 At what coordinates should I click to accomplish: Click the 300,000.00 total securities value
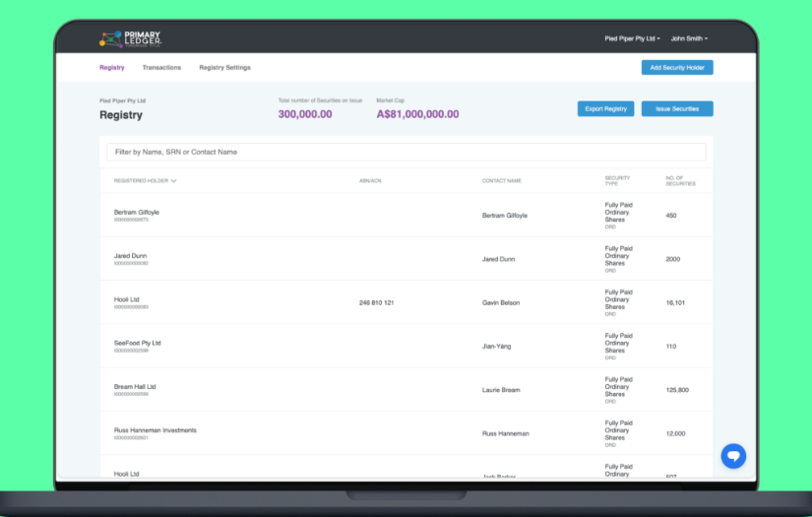click(x=305, y=114)
